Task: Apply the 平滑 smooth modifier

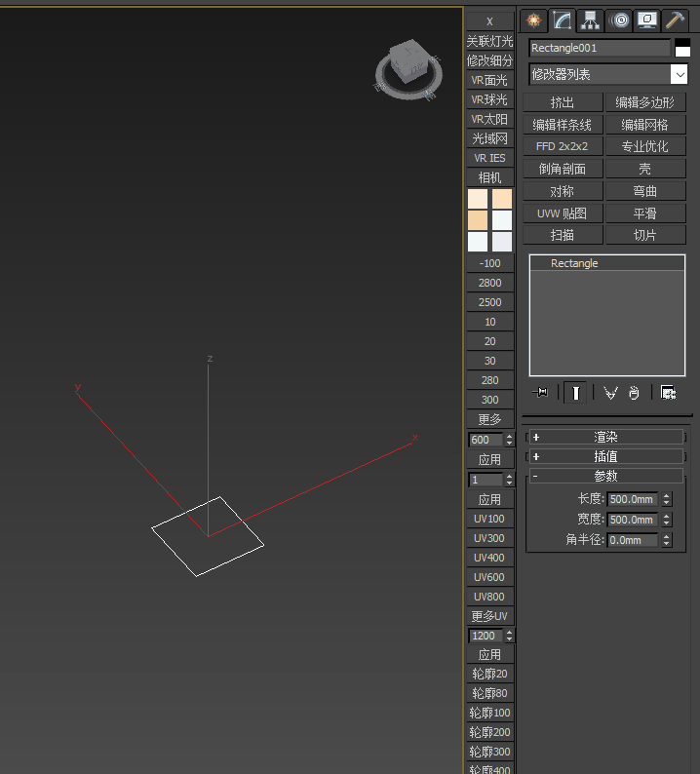Action: 645,213
